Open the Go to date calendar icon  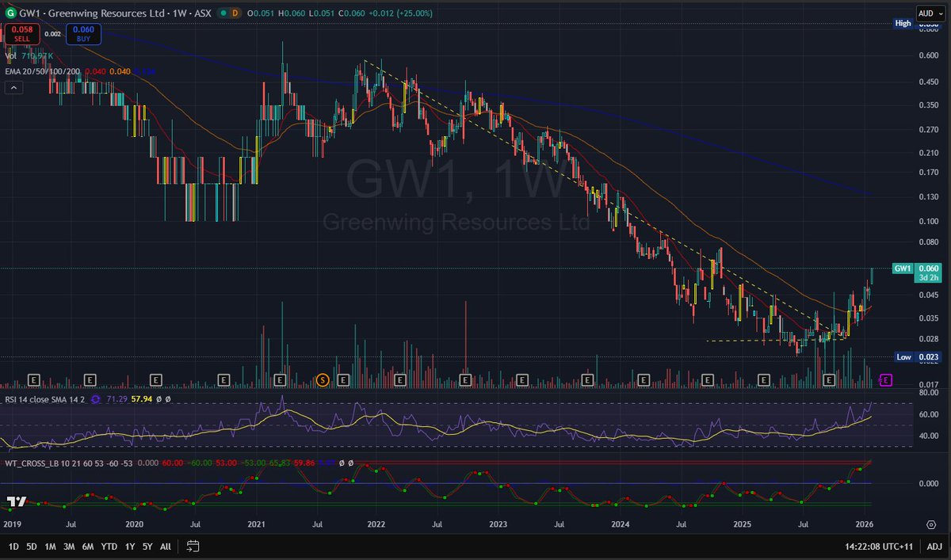[x=193, y=546]
